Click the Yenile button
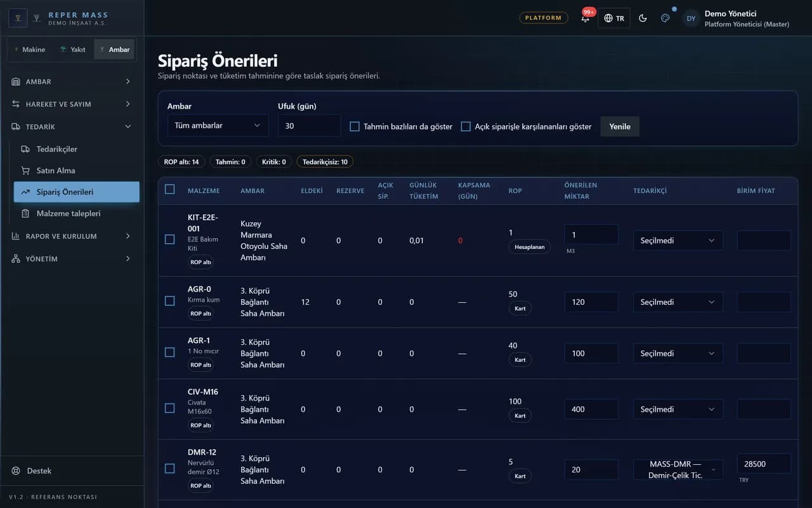 (x=620, y=126)
